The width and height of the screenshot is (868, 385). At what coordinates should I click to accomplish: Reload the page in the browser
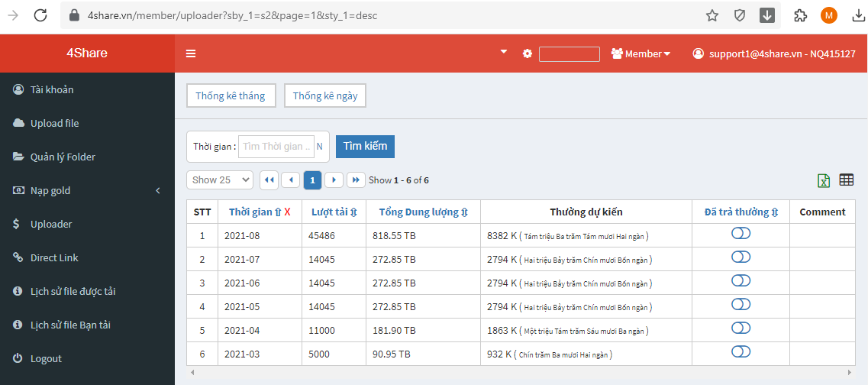(x=40, y=15)
